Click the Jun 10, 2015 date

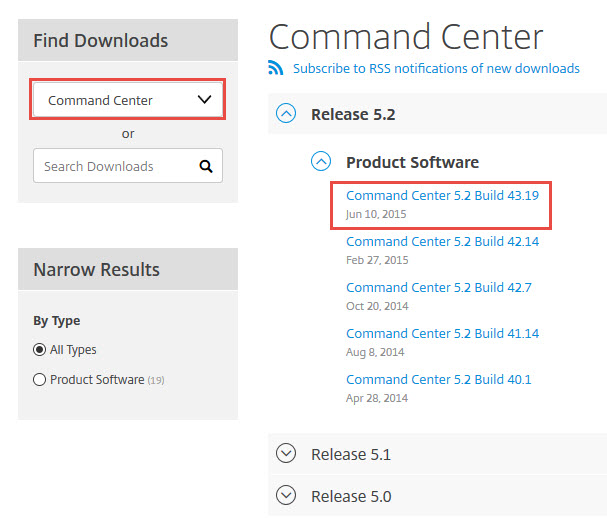(376, 214)
